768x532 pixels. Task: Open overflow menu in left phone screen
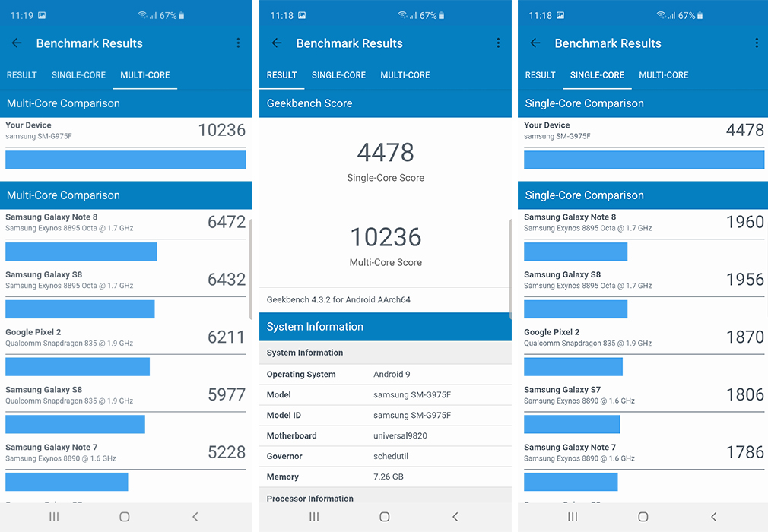pyautogui.click(x=238, y=43)
